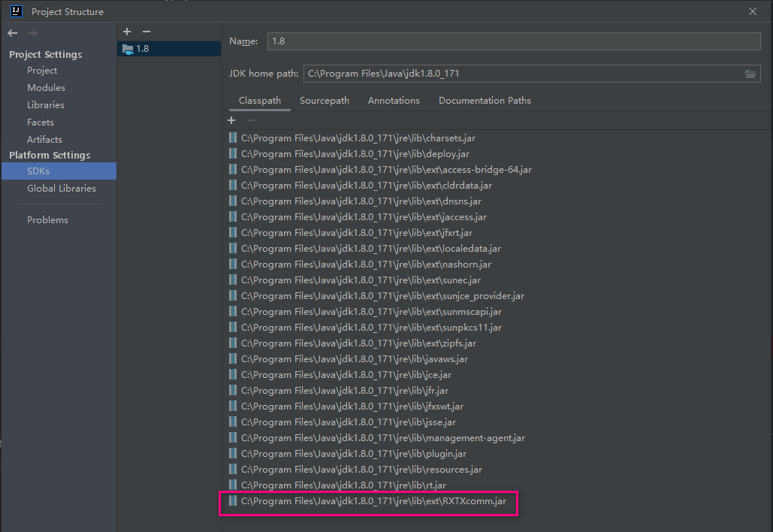Switch to the Annotations tab

pos(394,101)
